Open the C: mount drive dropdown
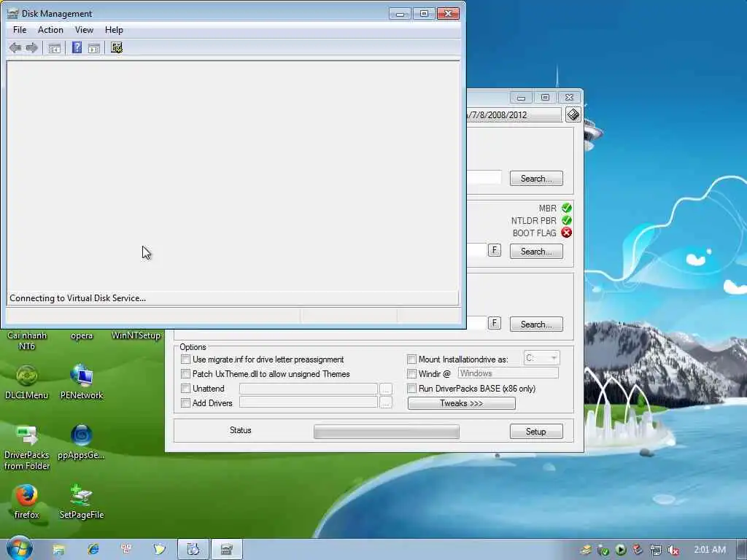This screenshot has width=747, height=560. [x=542, y=358]
